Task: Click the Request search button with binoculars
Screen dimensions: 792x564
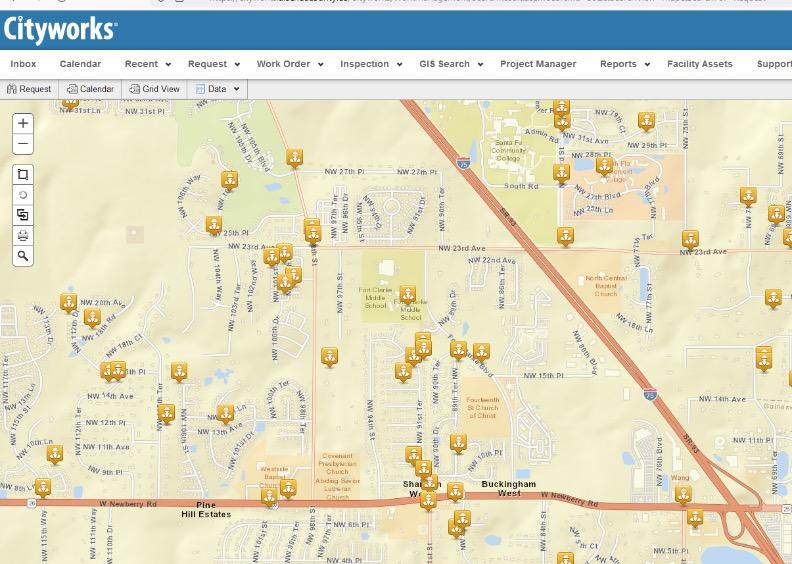Action: 29,89
